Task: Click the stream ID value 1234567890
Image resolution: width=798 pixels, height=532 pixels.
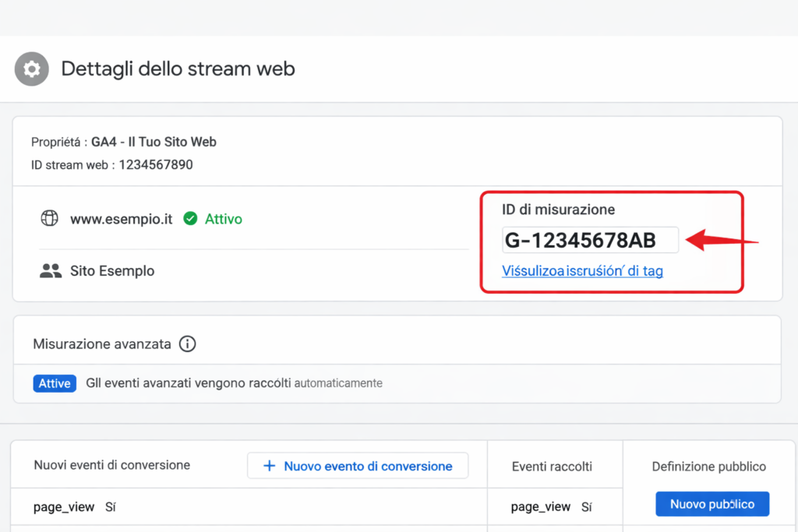Action: click(x=156, y=165)
